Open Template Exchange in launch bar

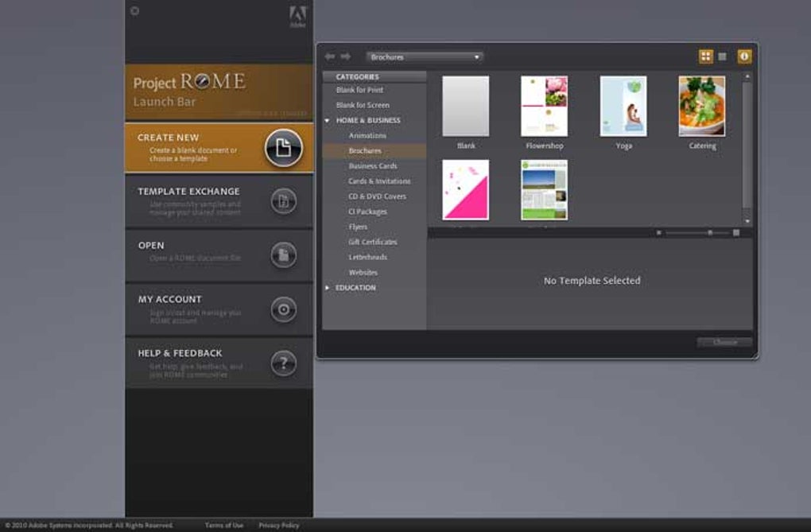(x=219, y=201)
